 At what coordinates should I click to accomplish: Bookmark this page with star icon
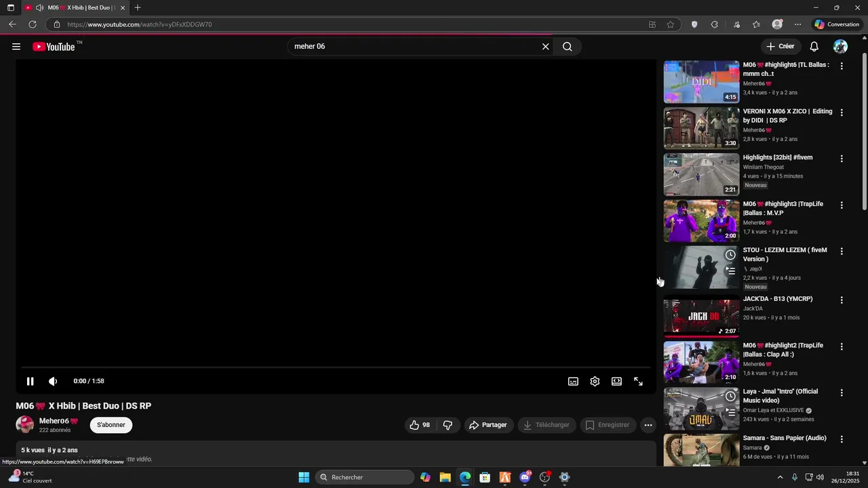[x=671, y=24]
